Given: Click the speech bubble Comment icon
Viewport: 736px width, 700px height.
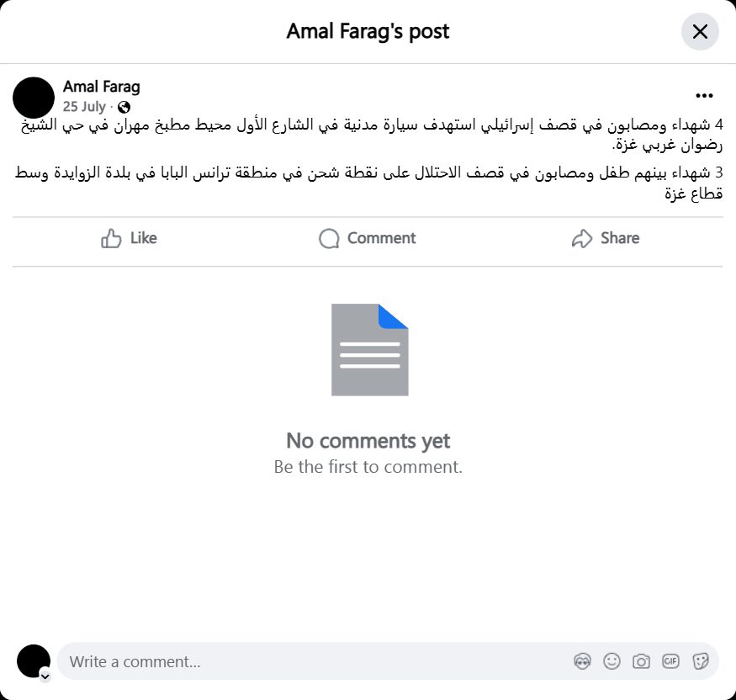Looking at the screenshot, I should [329, 238].
